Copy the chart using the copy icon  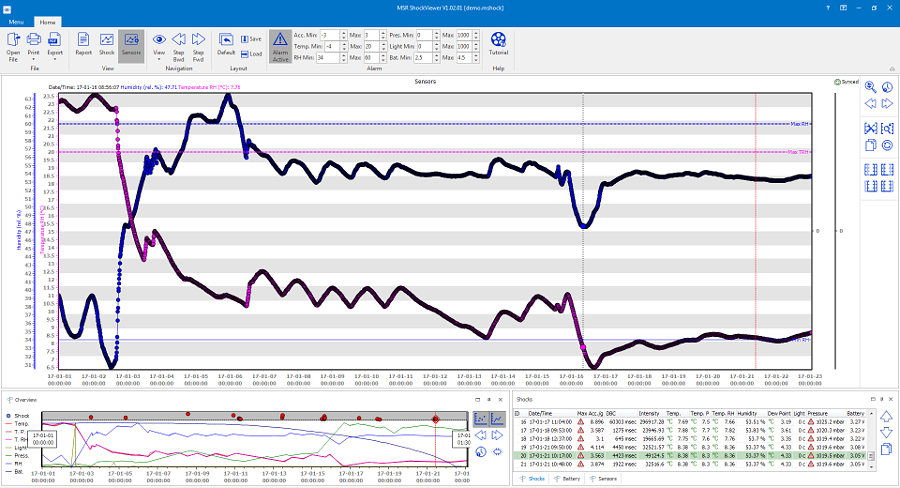[x=871, y=145]
